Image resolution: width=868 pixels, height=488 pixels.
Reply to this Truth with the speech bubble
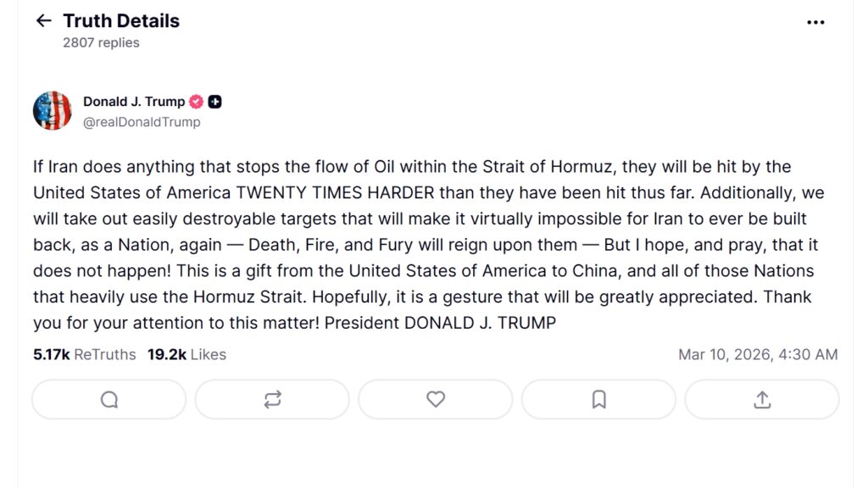click(109, 399)
